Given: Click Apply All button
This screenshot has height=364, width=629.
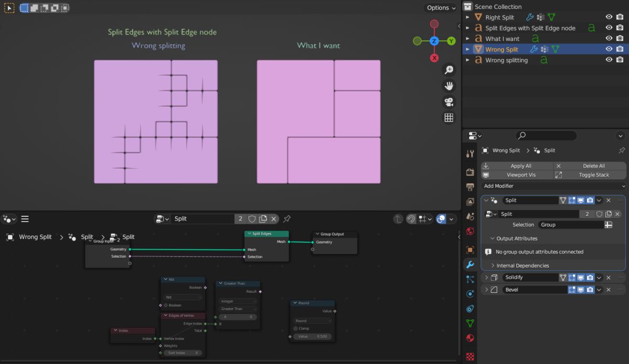Looking at the screenshot, I should [517, 166].
